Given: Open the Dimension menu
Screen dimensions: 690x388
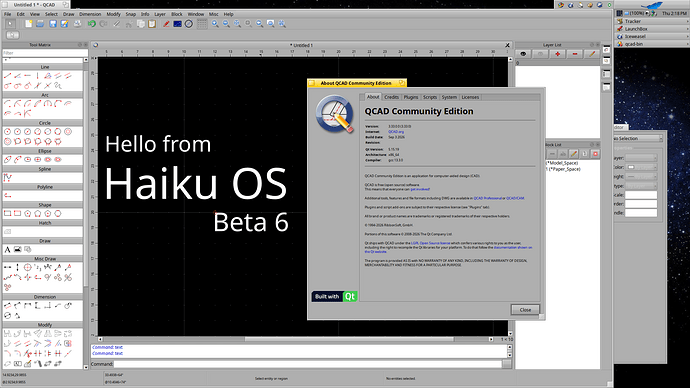Looking at the screenshot, I should (90, 14).
